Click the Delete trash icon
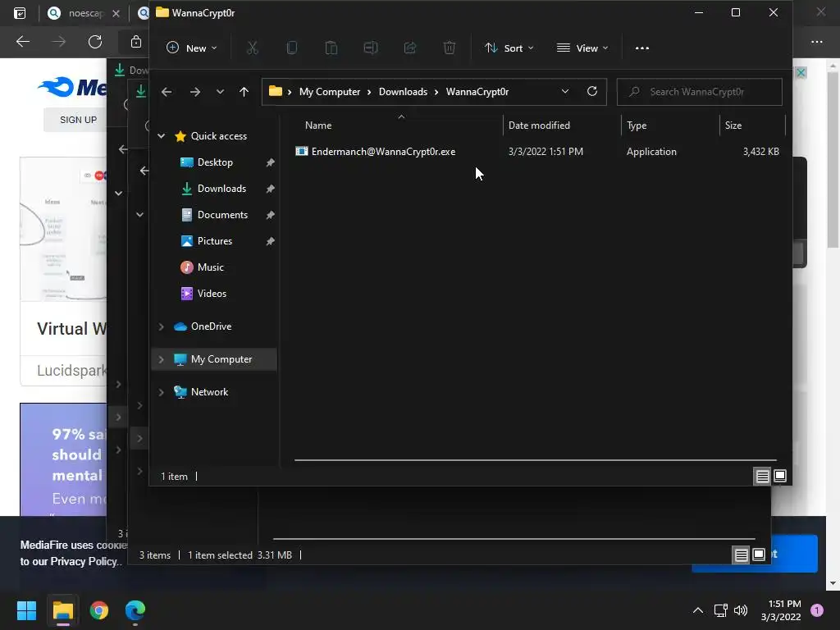 pos(450,48)
